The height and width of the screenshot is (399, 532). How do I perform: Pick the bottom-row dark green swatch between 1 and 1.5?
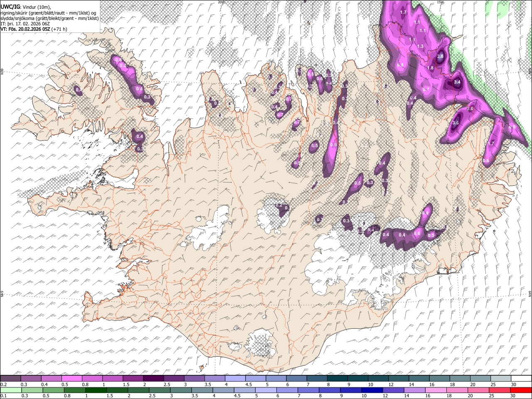[x=96, y=390]
